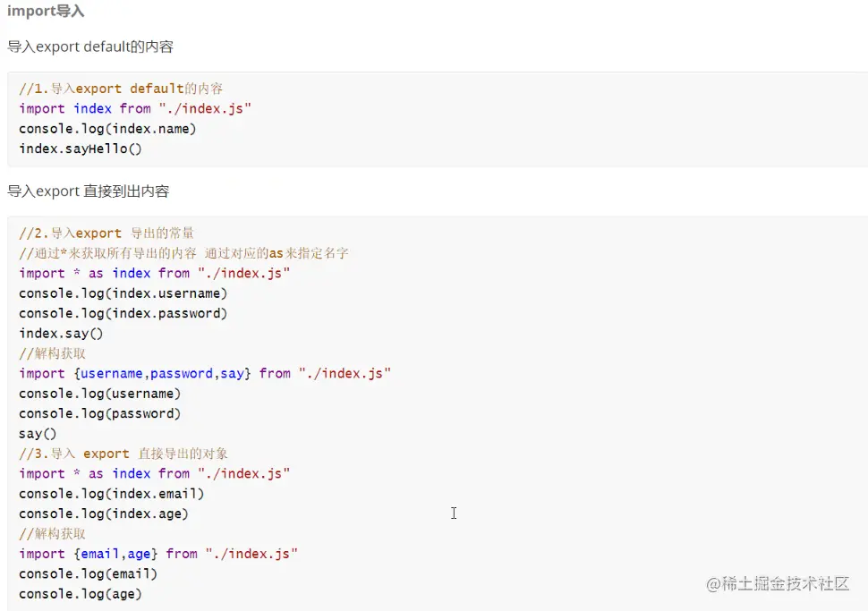Viewport: 868px width, 611px height.
Task: Click the line import index from "./index.js"
Action: tap(135, 108)
